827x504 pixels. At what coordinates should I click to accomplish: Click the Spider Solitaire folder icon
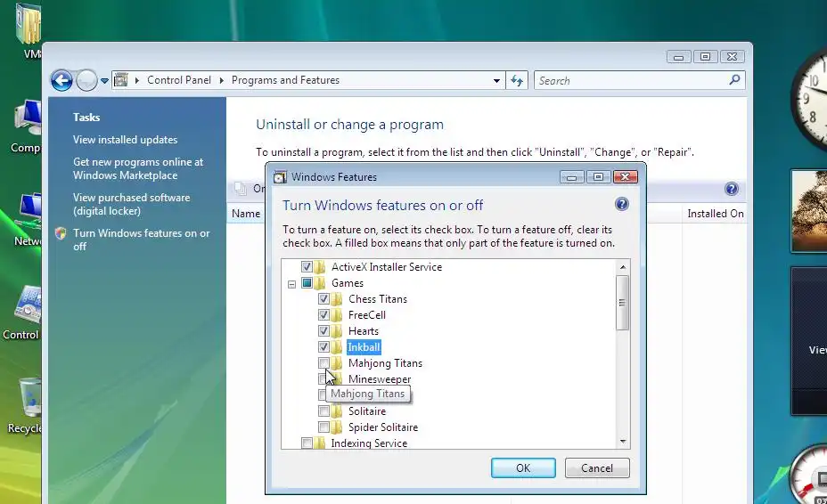(x=337, y=427)
